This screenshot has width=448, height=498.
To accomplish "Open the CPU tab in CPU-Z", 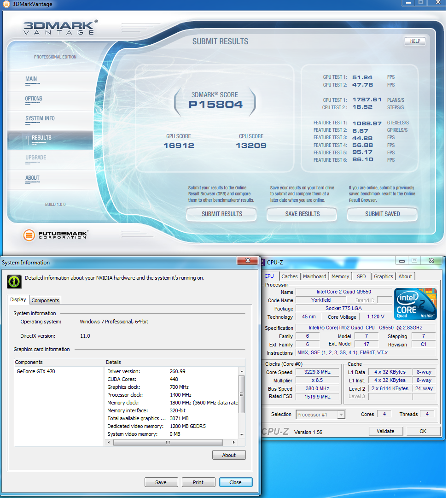I will pos(269,276).
